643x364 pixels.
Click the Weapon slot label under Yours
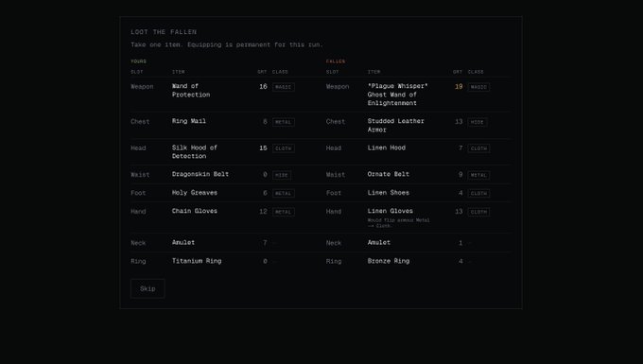pos(142,87)
